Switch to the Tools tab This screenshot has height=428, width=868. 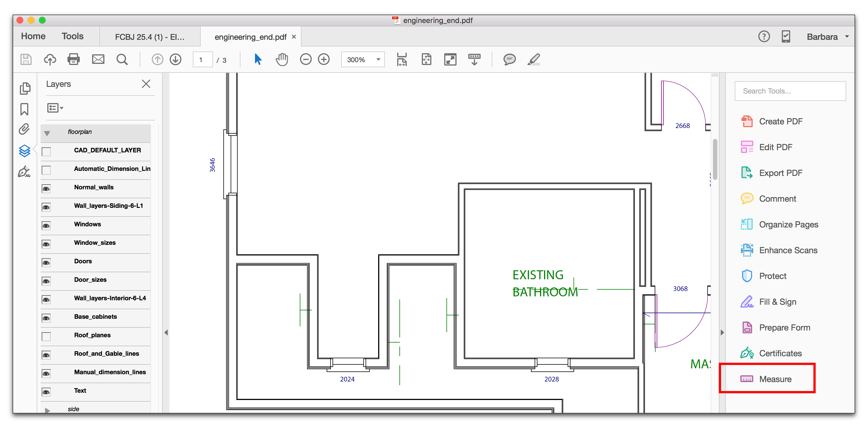pyautogui.click(x=72, y=36)
